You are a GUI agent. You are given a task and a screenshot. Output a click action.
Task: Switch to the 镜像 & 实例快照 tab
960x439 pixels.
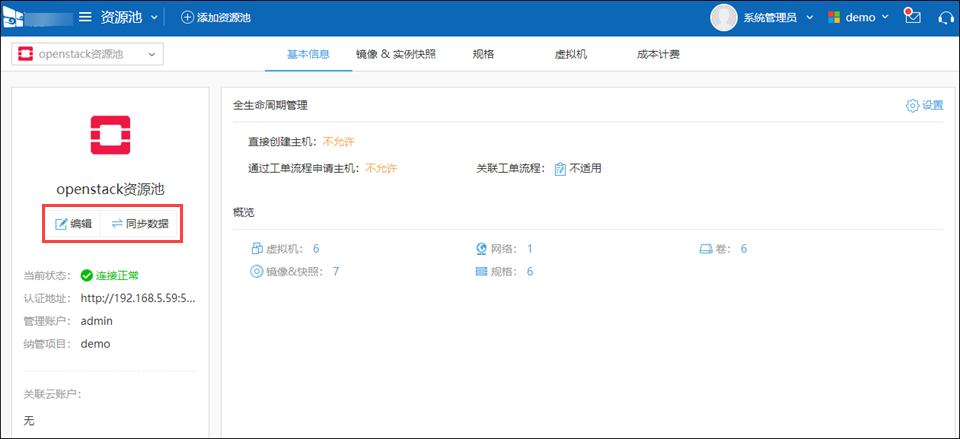coord(396,54)
